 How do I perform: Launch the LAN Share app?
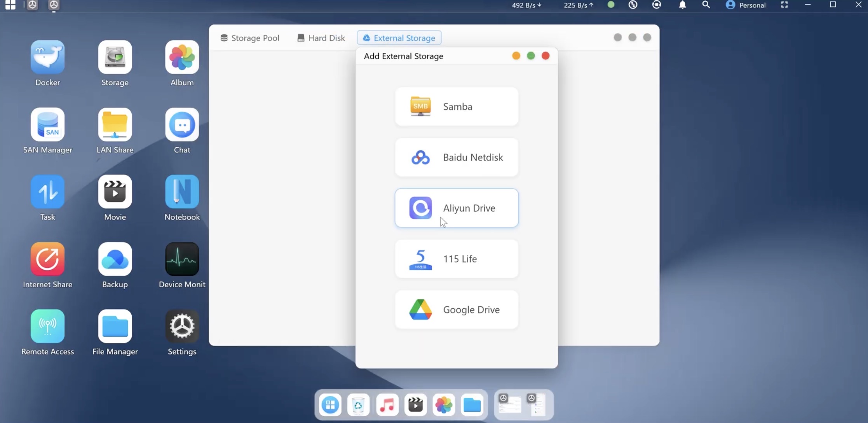point(115,124)
